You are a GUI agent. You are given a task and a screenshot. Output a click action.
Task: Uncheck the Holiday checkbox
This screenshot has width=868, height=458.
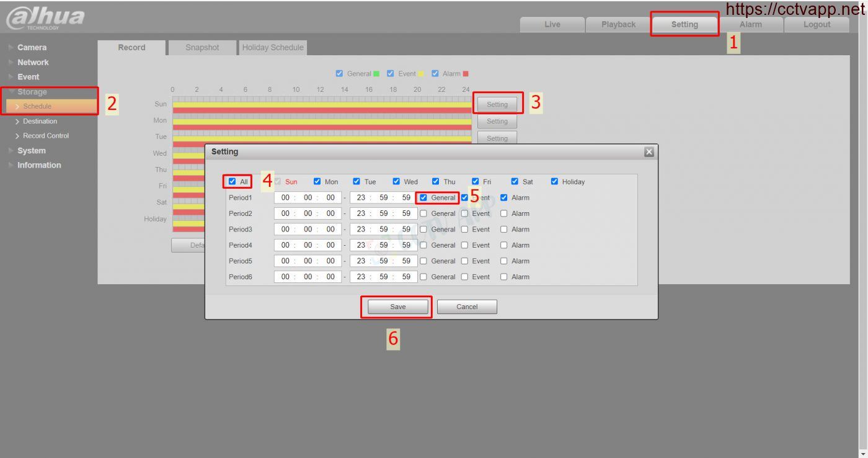[x=554, y=182]
